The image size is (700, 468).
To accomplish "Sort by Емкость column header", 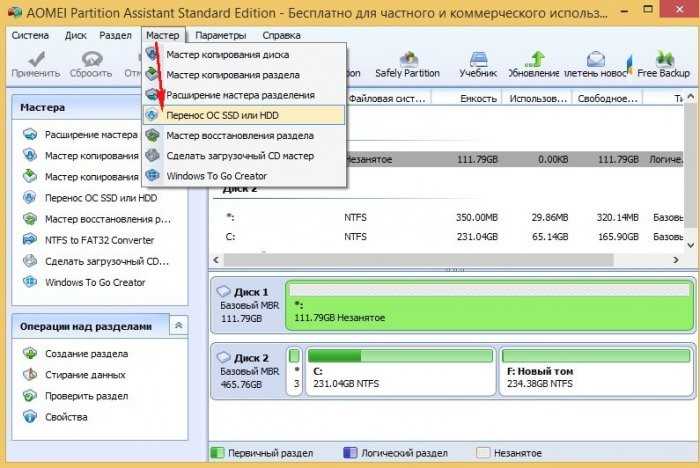I will [467, 98].
